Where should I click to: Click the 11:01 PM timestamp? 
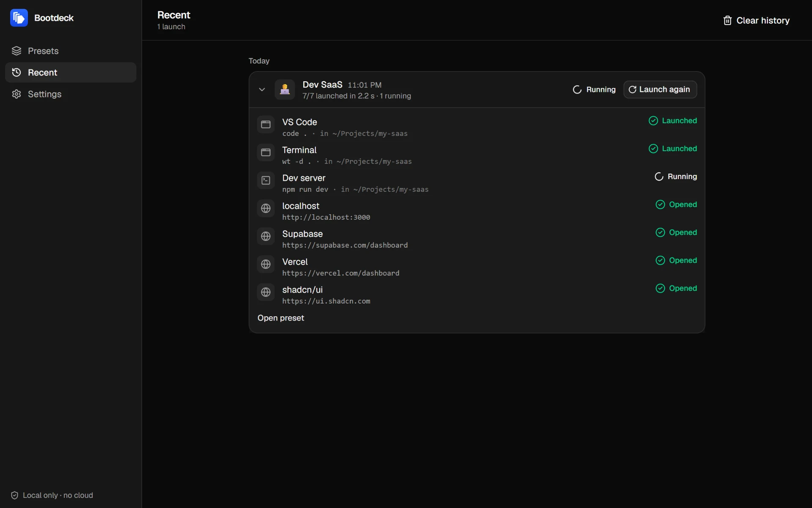coord(365,85)
